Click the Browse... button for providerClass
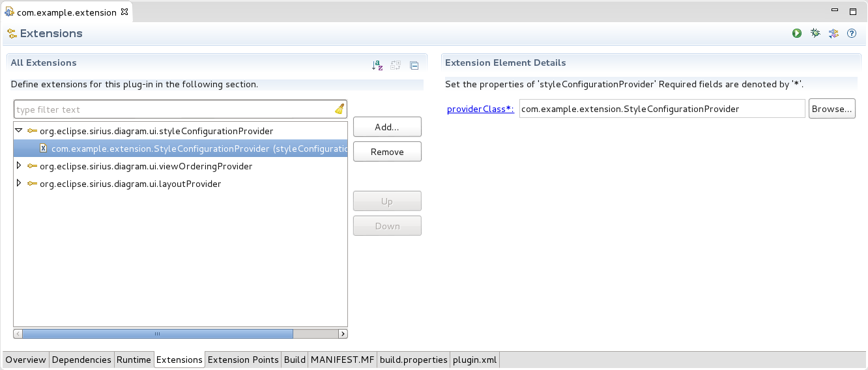 tap(832, 109)
